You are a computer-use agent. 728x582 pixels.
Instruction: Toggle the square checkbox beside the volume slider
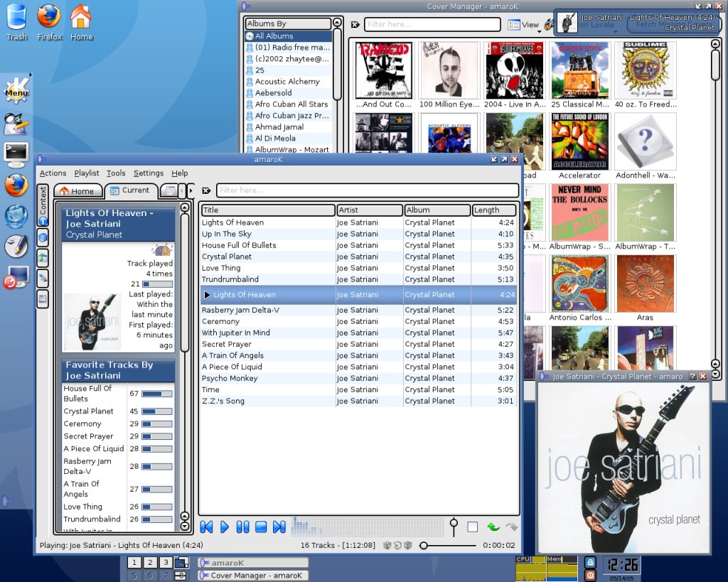point(473,527)
